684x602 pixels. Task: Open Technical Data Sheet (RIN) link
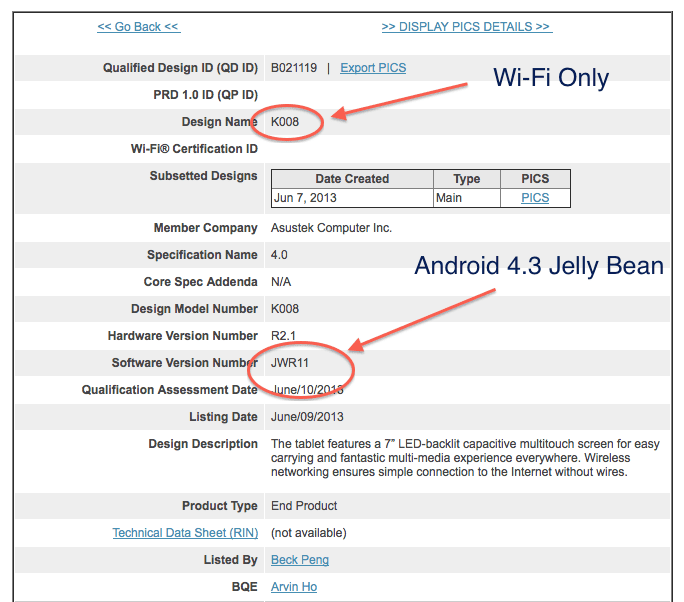pos(185,533)
